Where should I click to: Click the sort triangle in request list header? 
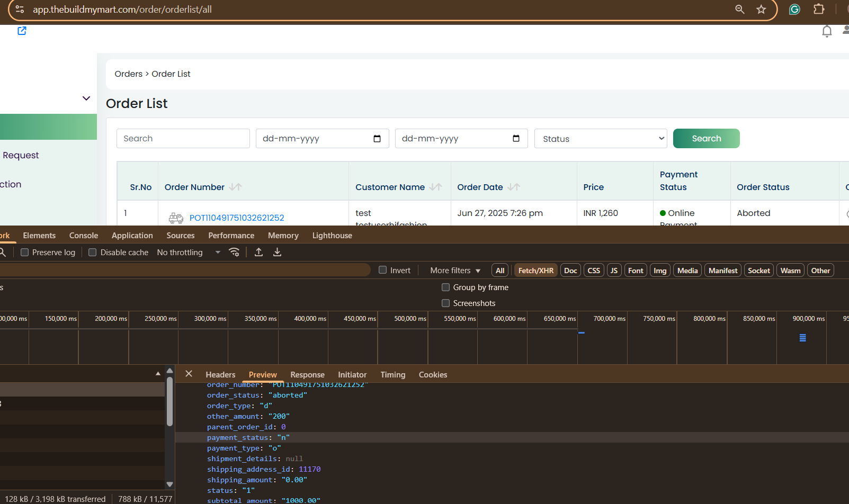pyautogui.click(x=158, y=374)
